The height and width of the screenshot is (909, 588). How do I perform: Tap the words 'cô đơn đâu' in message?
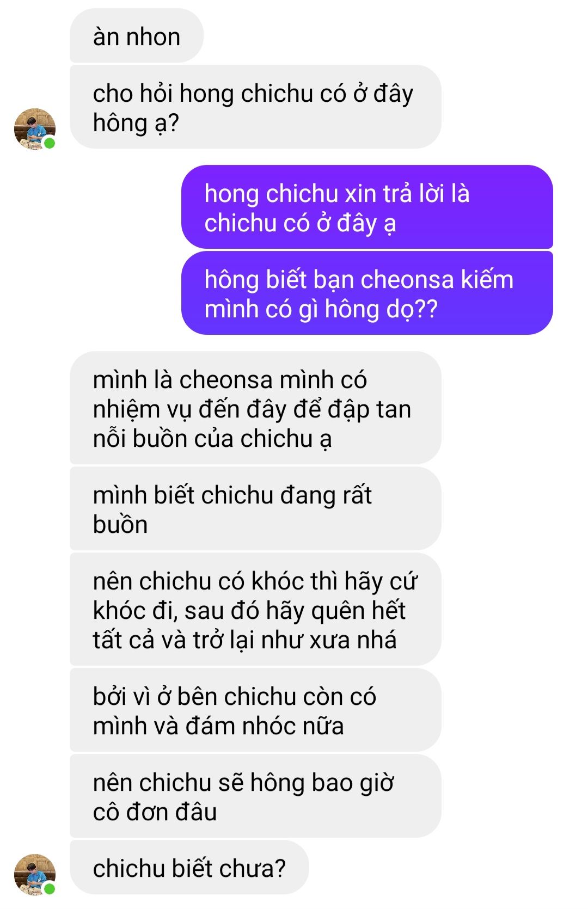[155, 812]
